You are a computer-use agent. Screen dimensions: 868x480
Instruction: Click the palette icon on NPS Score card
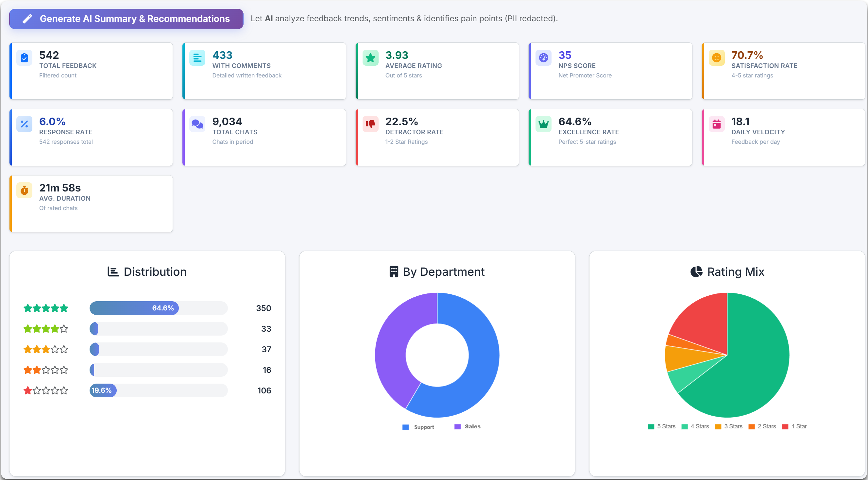tap(543, 58)
